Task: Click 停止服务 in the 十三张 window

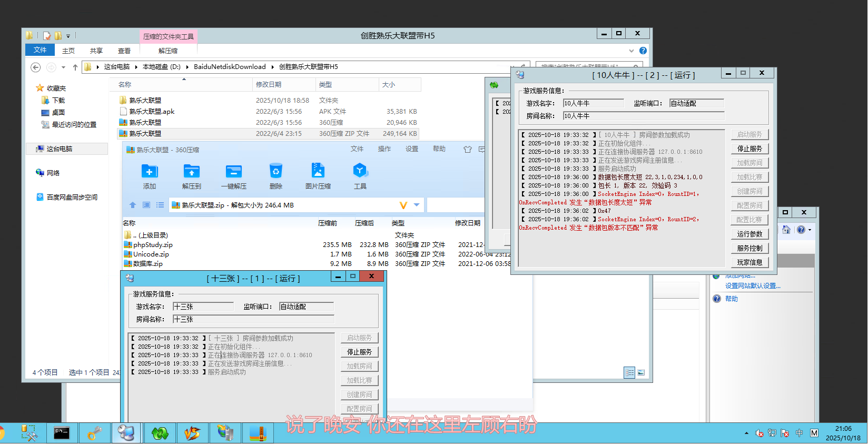Action: click(x=359, y=352)
